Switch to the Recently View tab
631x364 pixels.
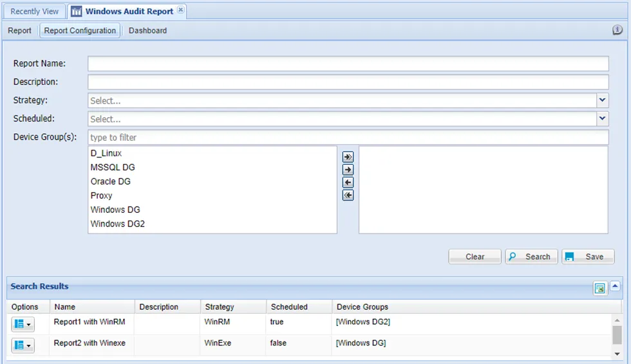click(35, 11)
